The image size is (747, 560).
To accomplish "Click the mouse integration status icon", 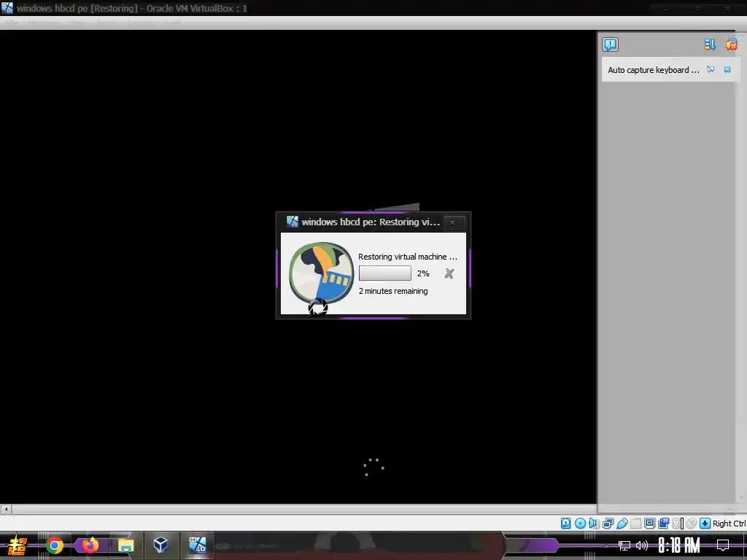I will 691,524.
